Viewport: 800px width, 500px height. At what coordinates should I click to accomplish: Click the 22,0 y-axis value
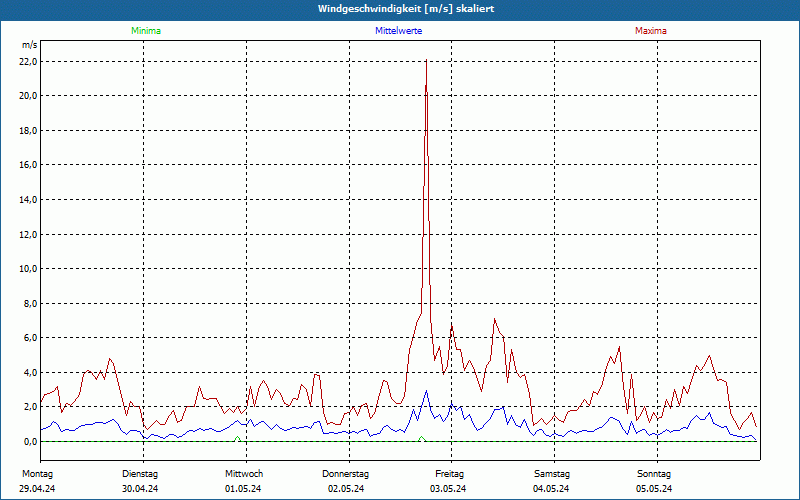pyautogui.click(x=29, y=62)
